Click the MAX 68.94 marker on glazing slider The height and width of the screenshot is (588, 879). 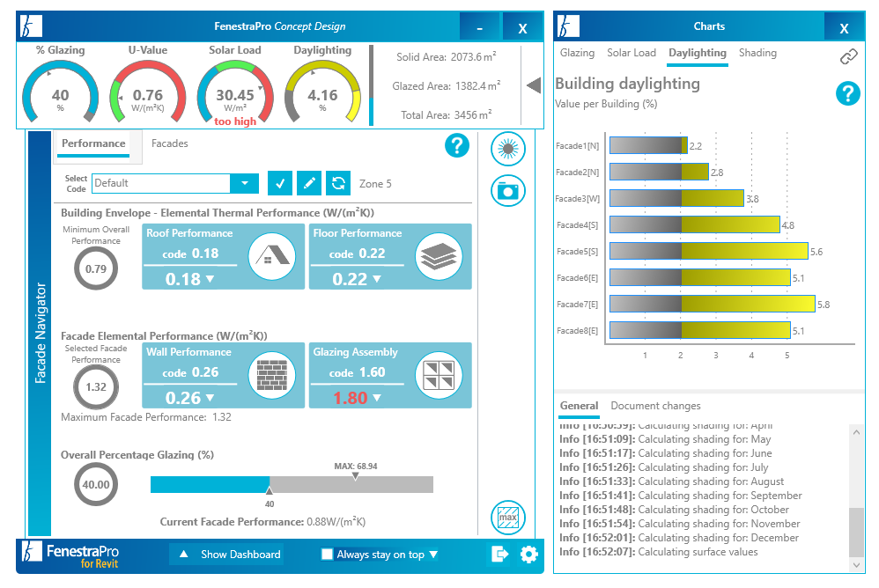click(x=356, y=476)
